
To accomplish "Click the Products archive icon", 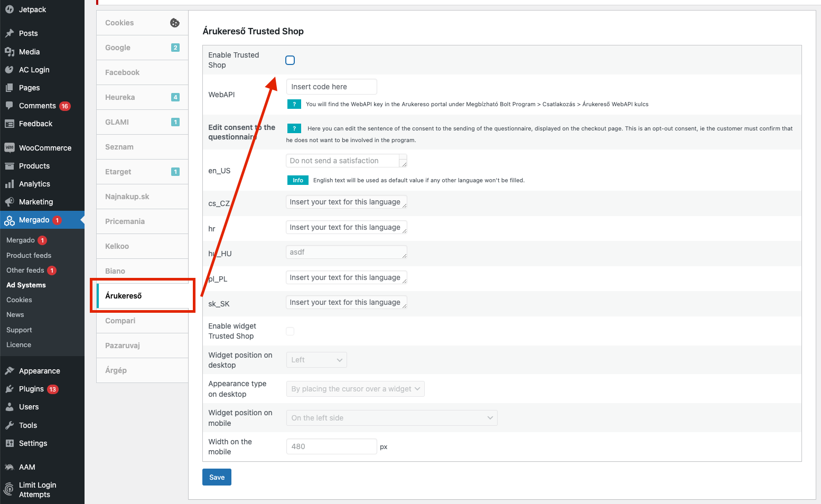I will point(10,166).
